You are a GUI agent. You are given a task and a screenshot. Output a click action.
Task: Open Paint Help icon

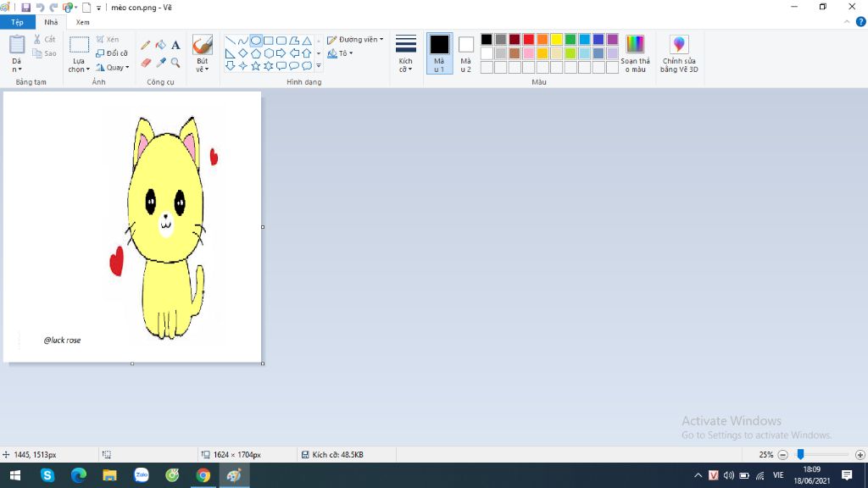pos(861,21)
